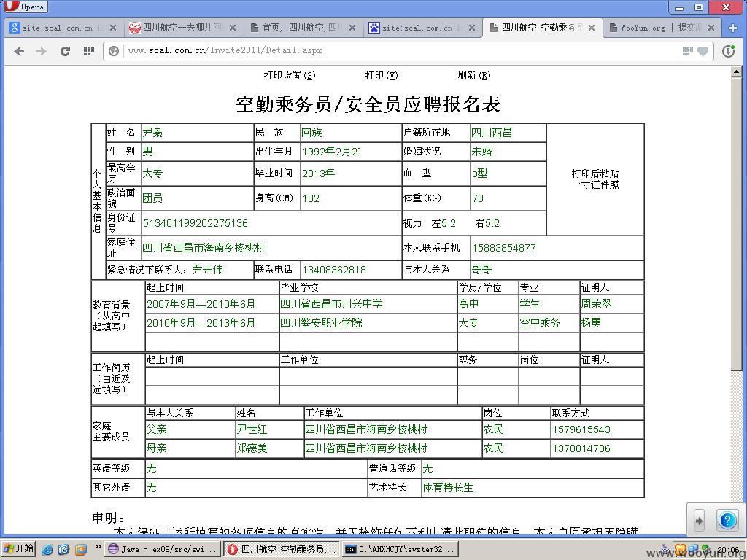Switch to first site:scal.com.cn tab

point(63,28)
